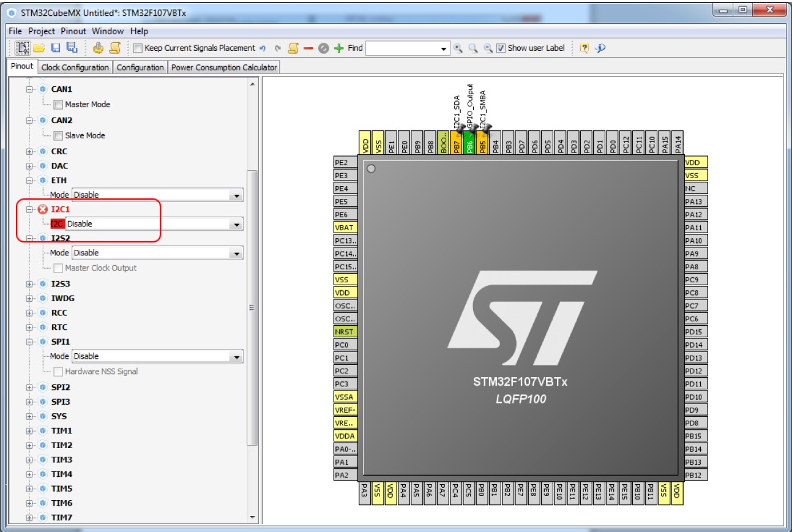This screenshot has height=532, width=792.
Task: Click the VBAT pin on the chip
Action: [x=345, y=228]
